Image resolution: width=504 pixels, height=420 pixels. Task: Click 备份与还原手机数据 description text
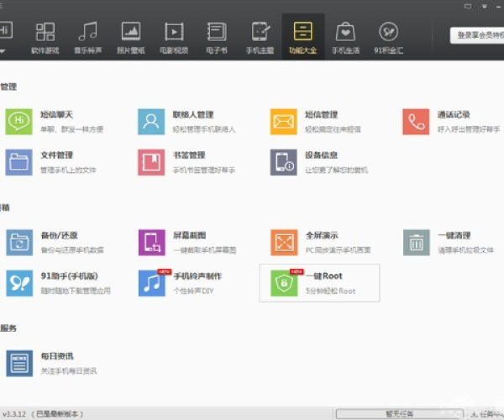tap(72, 250)
